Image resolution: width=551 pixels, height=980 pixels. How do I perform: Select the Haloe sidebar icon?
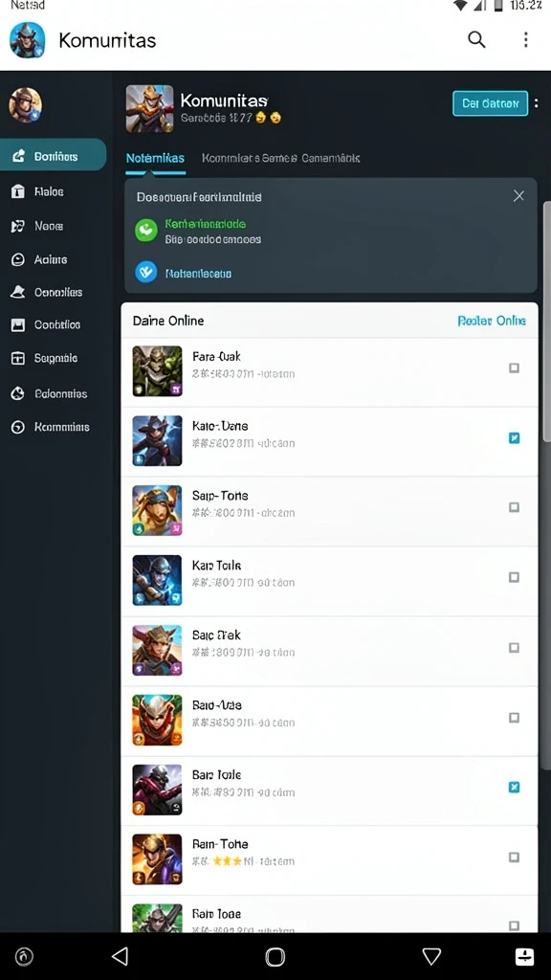18,191
